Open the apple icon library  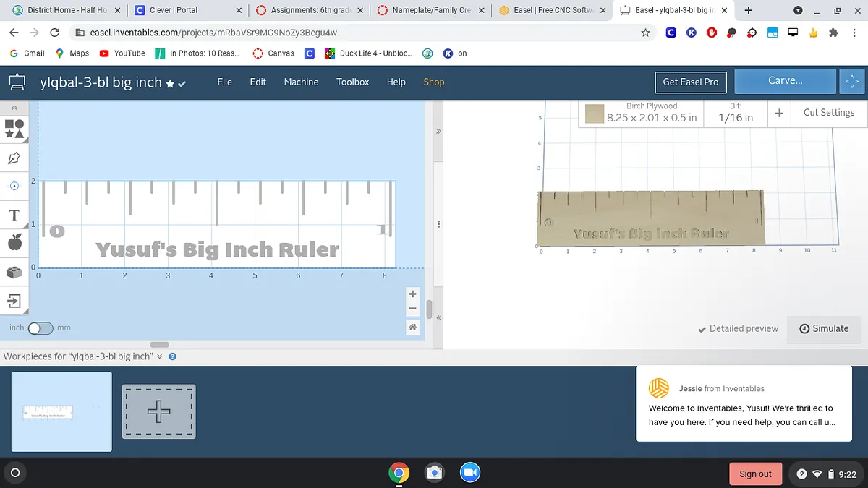(x=14, y=243)
